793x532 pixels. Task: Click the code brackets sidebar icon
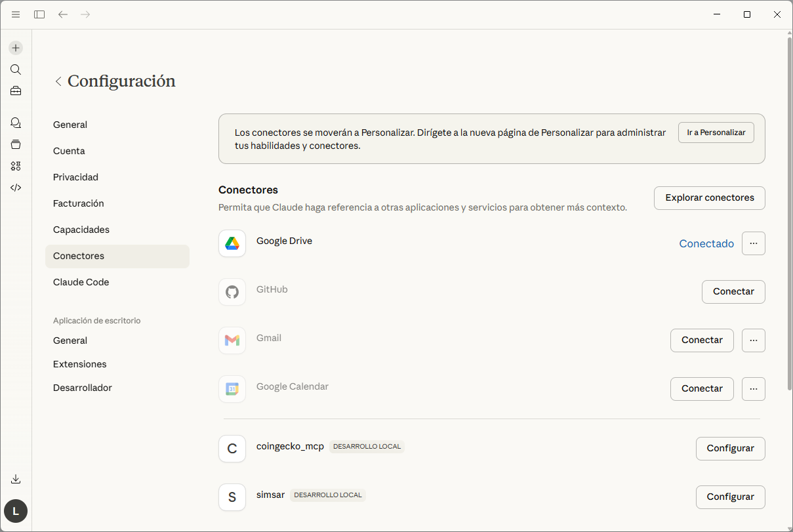[x=16, y=188]
